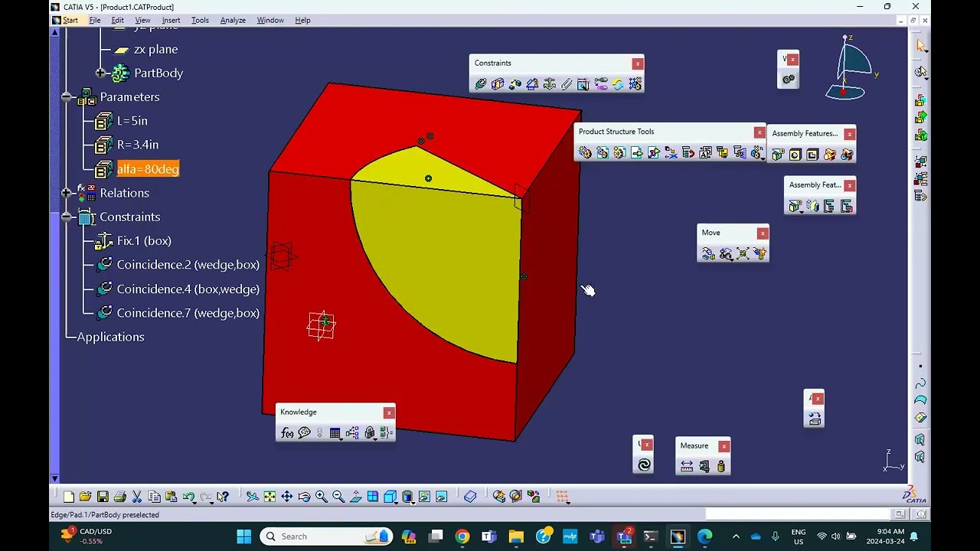Screen dimensions: 980x551
Task: Open the Tools menu
Action: point(200,21)
